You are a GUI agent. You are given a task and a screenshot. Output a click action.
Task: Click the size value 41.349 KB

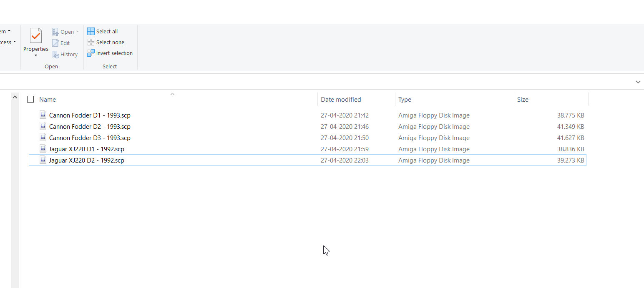pyautogui.click(x=571, y=127)
